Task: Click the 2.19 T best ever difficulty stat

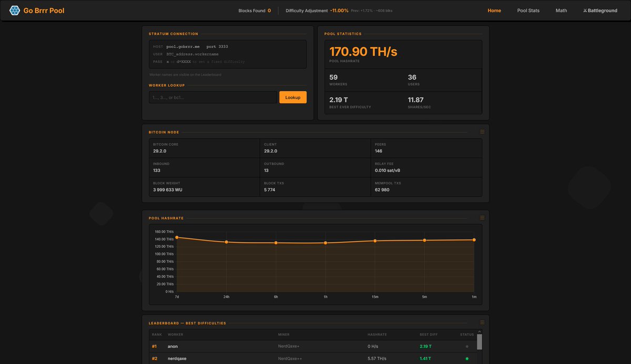Action: click(x=339, y=100)
